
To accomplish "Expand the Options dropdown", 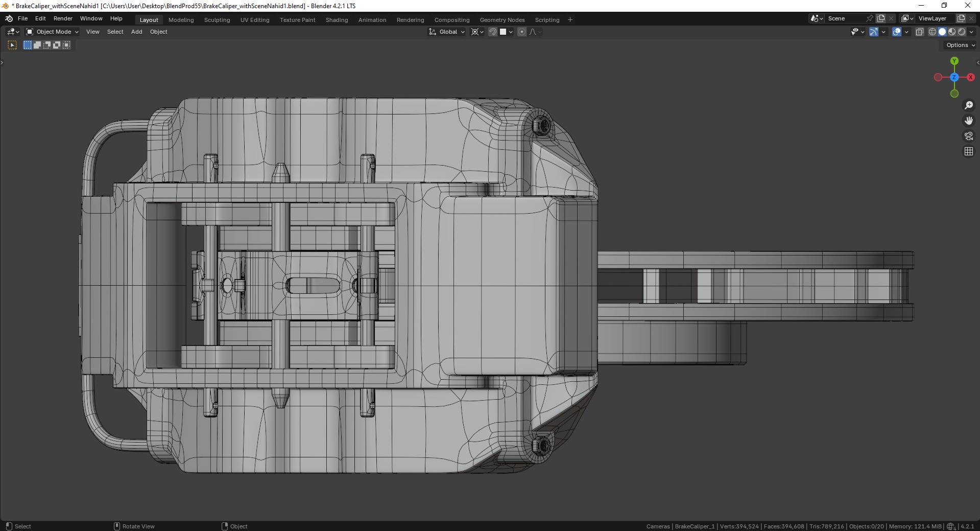I will pyautogui.click(x=960, y=45).
